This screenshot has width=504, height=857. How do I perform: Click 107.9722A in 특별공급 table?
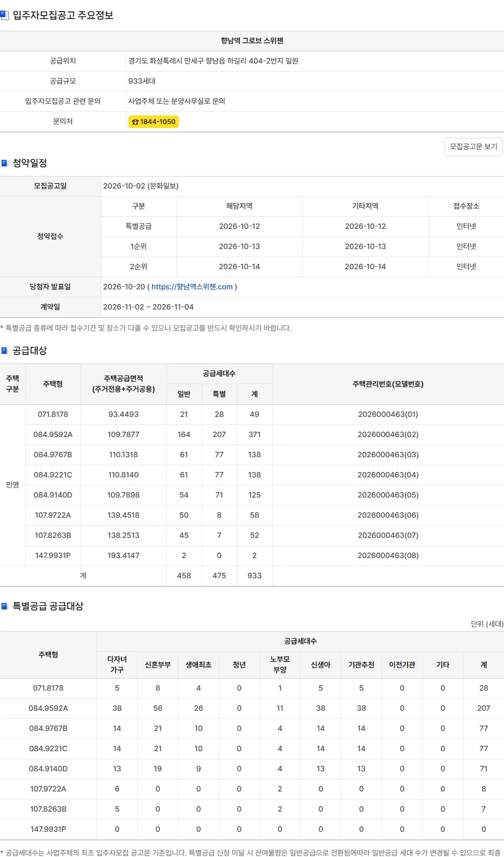pos(48,789)
